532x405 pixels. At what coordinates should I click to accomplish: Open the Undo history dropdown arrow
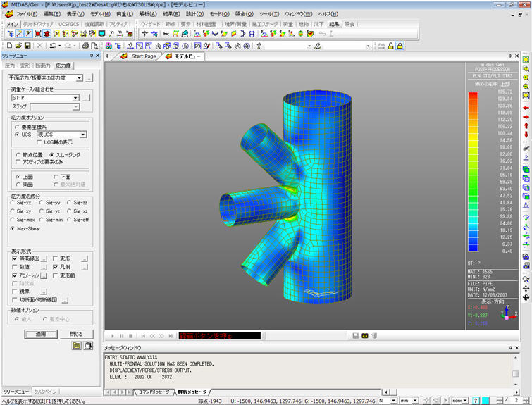click(59, 46)
